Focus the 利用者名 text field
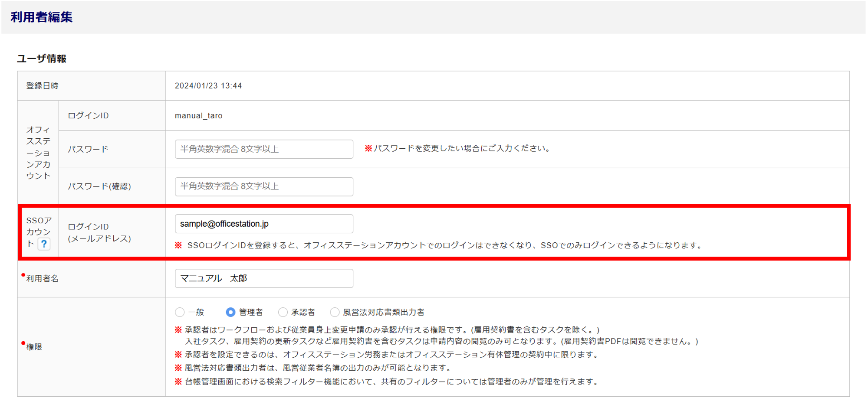The width and height of the screenshot is (868, 411). (264, 278)
